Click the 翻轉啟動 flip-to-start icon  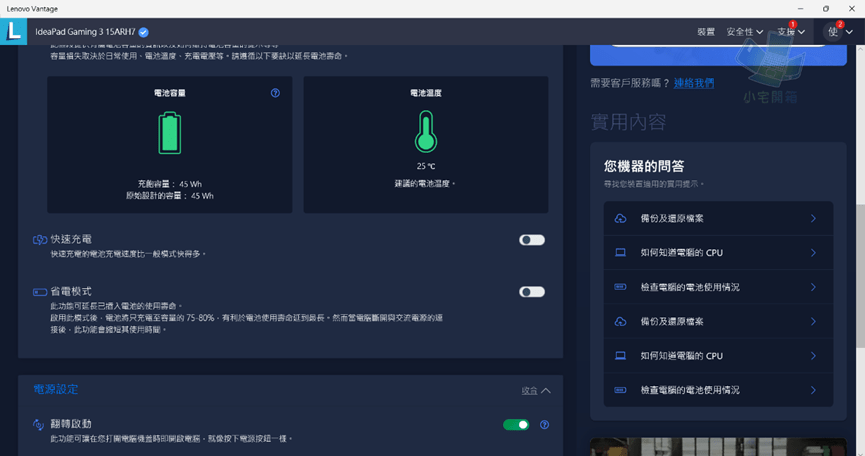pos(39,424)
